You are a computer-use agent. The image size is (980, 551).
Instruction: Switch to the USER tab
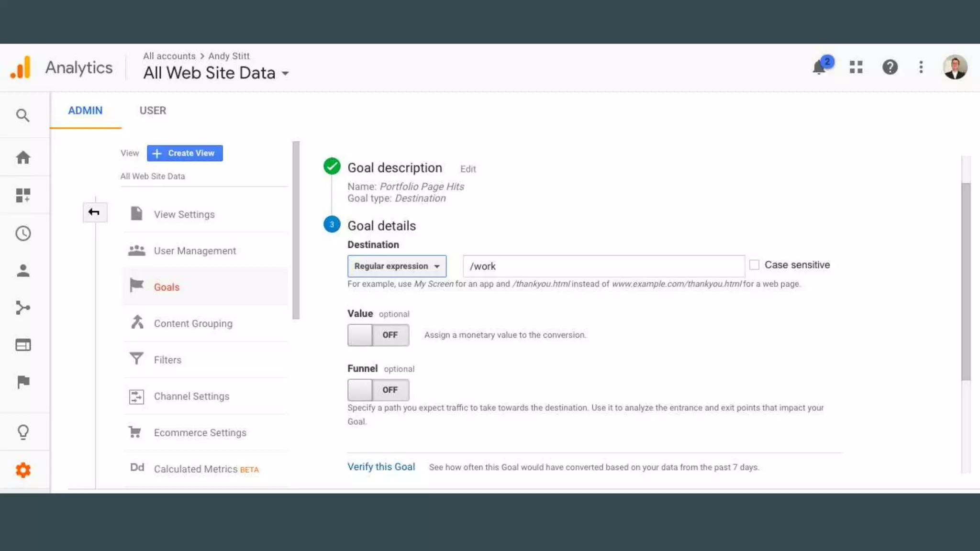click(153, 110)
